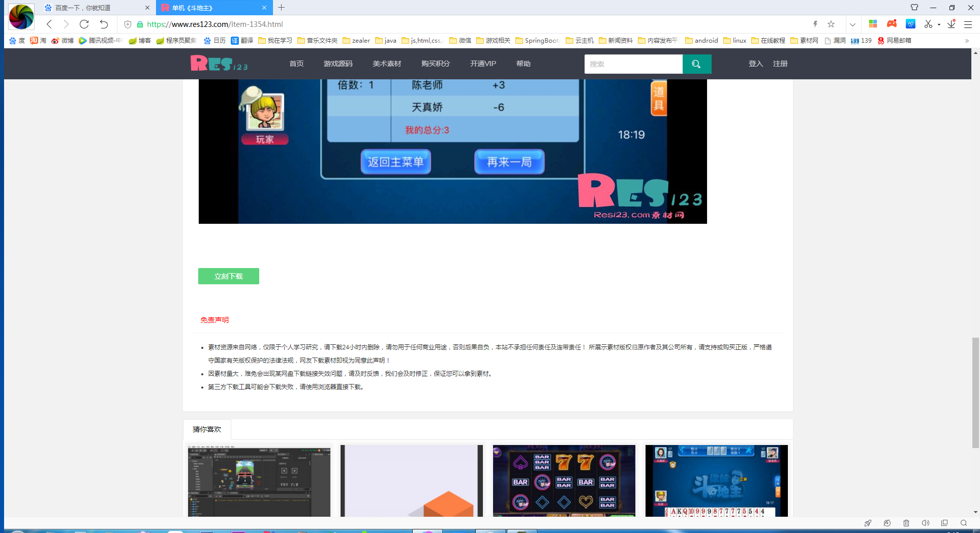Click the 免责声明 heading text

(215, 320)
